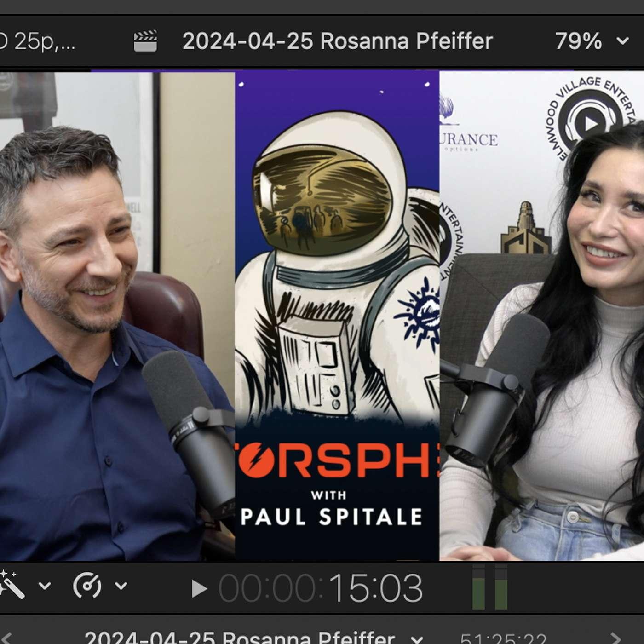Click the magic wand enhancements icon
Screen dimensions: 644x644
click(12, 585)
